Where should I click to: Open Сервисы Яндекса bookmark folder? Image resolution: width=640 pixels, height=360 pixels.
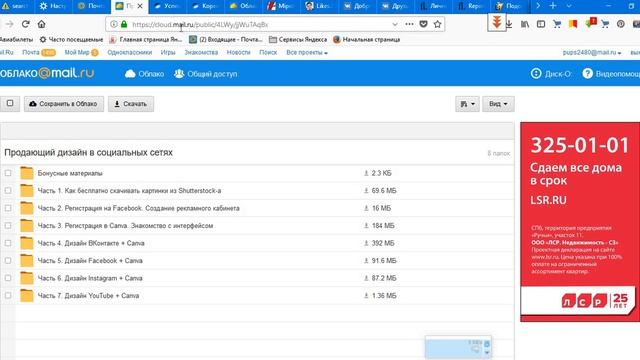298,40
